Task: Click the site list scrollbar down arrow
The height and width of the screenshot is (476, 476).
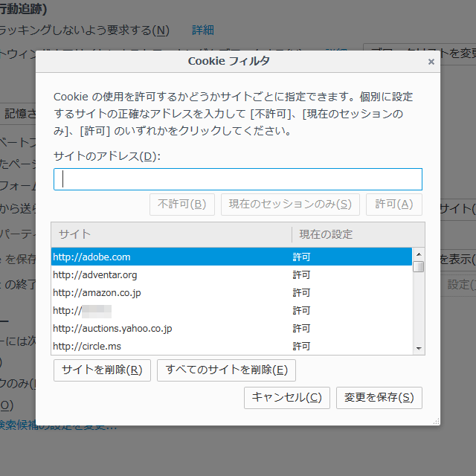Action: coord(419,348)
